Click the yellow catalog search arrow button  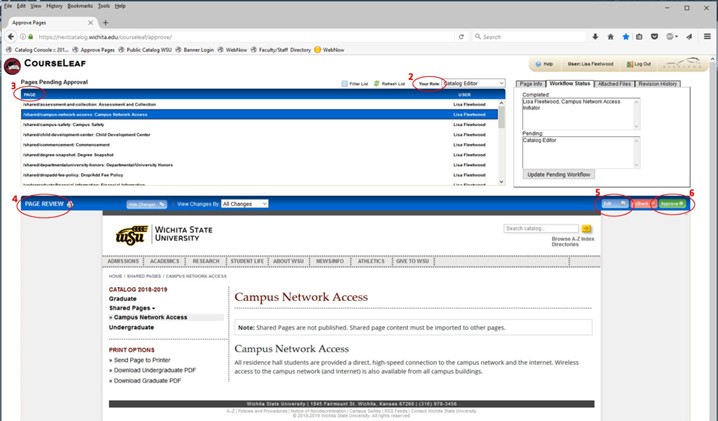pos(586,228)
